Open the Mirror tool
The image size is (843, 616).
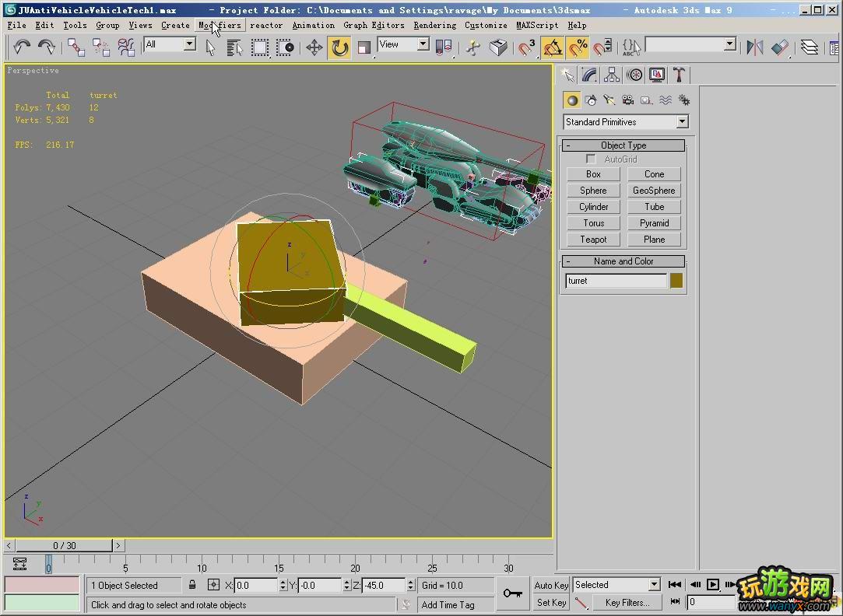point(754,48)
